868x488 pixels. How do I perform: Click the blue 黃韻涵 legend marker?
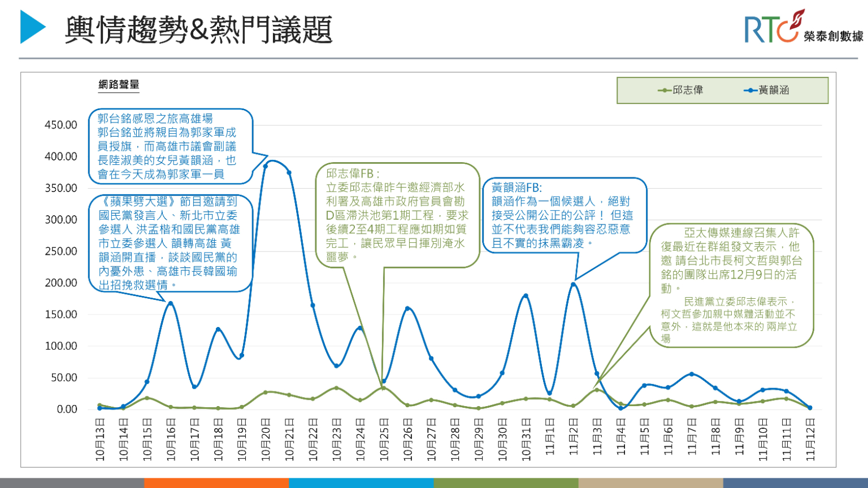click(750, 90)
